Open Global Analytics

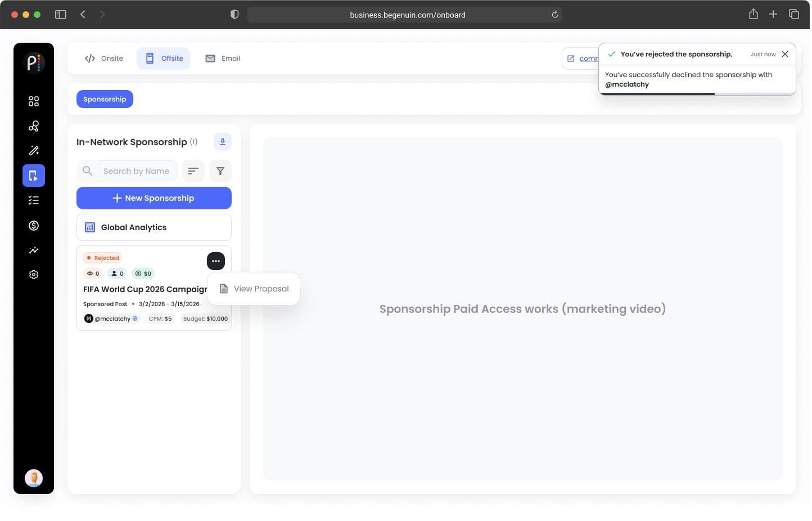click(154, 227)
